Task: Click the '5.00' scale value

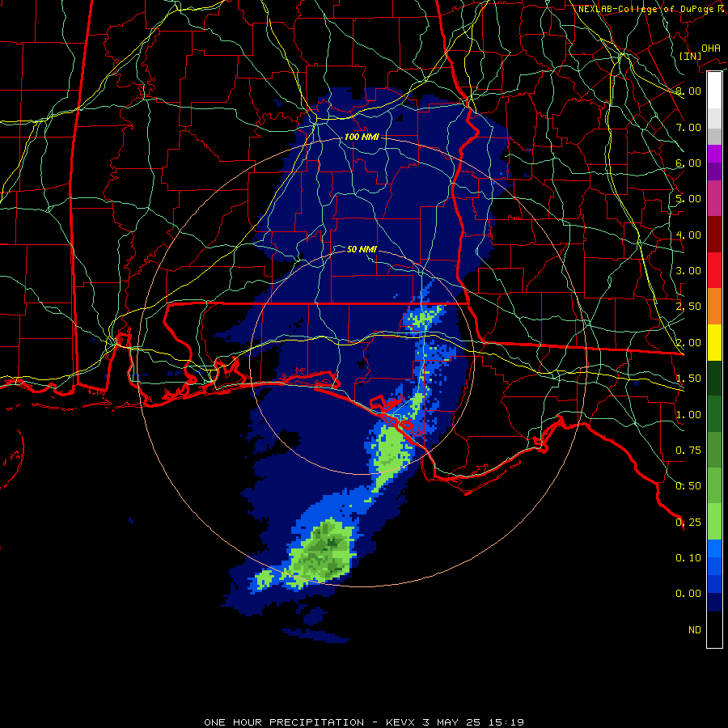Action: tap(688, 199)
